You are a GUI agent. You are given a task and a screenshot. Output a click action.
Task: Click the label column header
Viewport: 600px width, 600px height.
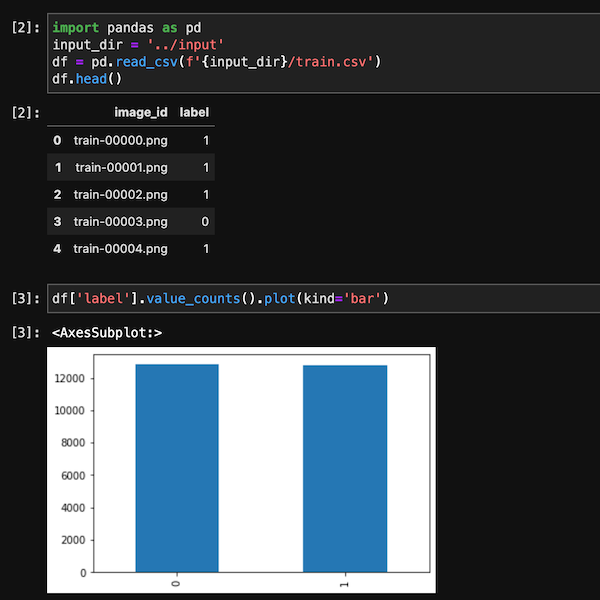[x=194, y=112]
